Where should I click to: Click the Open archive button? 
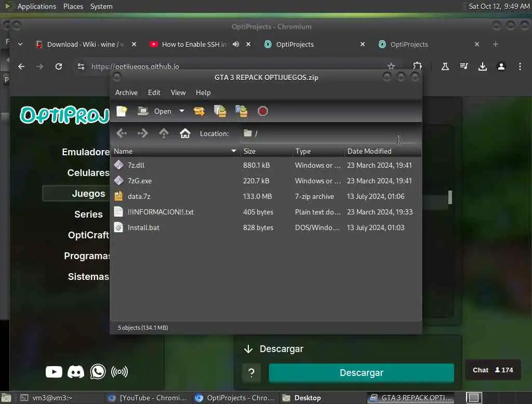[155, 111]
